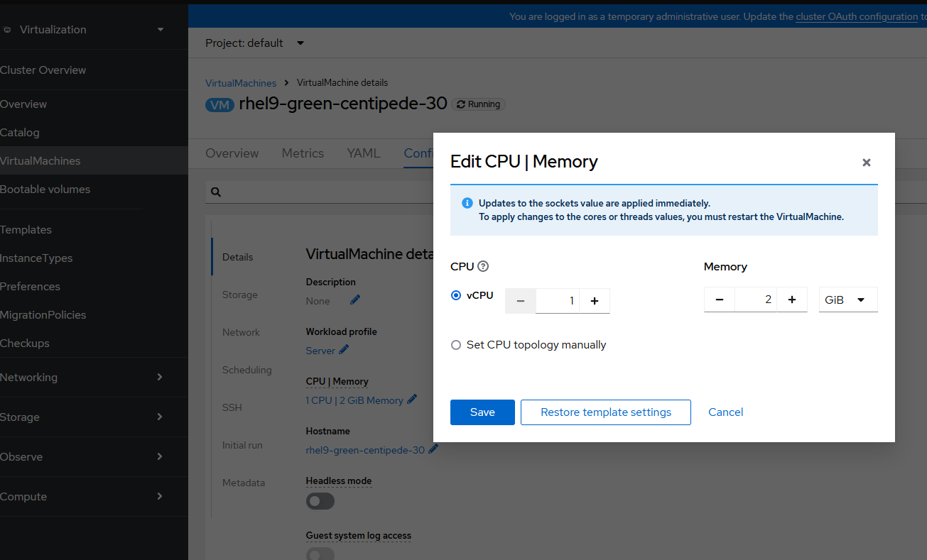
Task: Select Set CPU topology manually option
Action: tap(456, 345)
